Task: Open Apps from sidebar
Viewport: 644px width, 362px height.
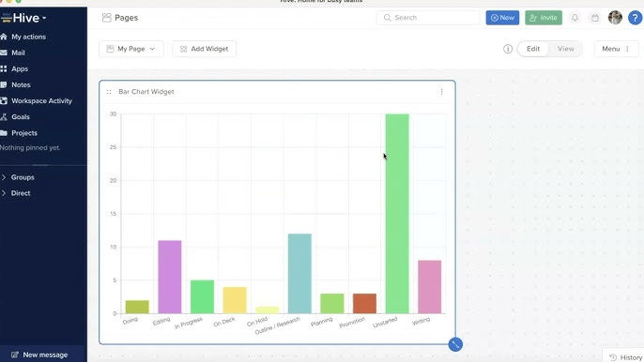Action: 20,68
